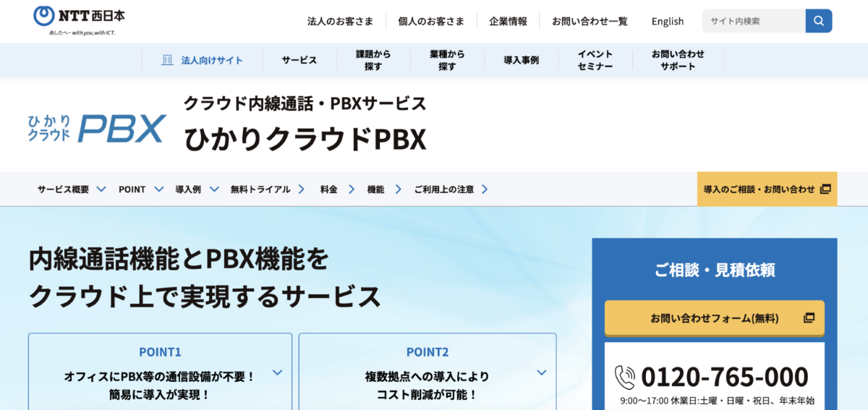Click the chevron next to 料金
868x410 pixels.
tap(352, 189)
